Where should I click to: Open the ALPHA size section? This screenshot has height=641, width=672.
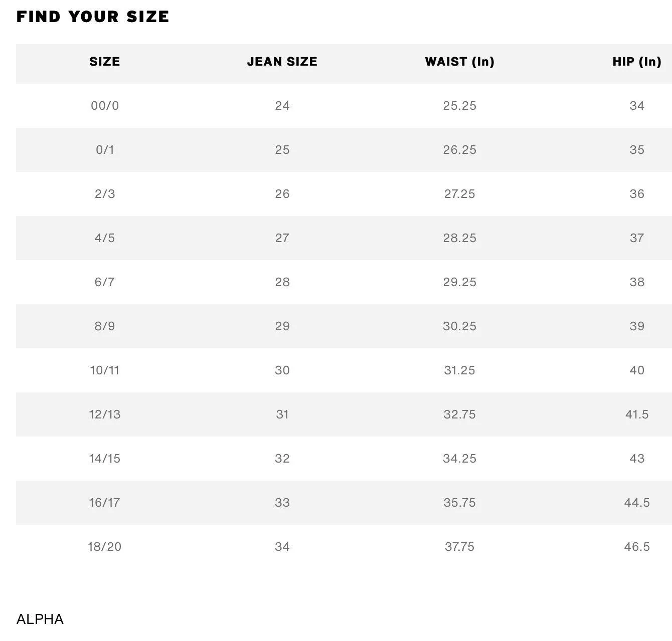(40, 619)
